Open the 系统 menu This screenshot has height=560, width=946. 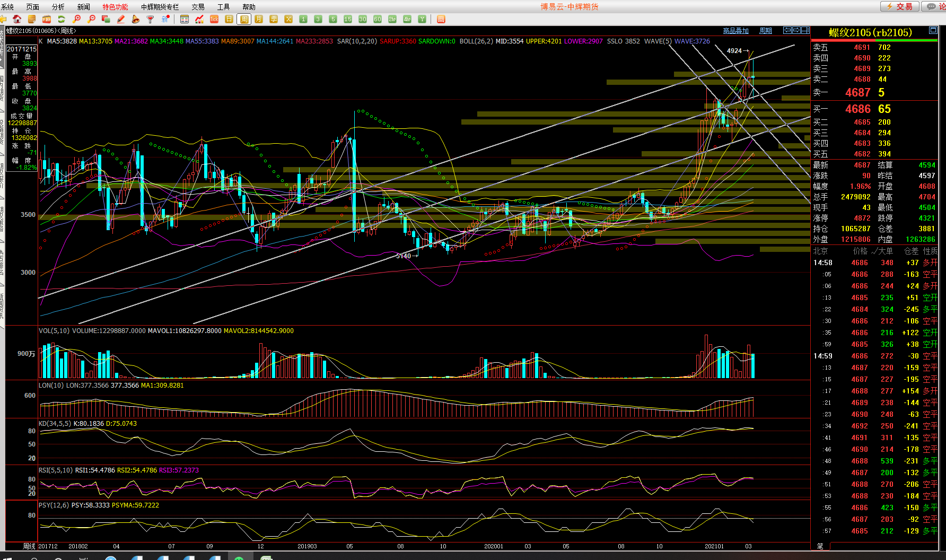click(x=7, y=7)
